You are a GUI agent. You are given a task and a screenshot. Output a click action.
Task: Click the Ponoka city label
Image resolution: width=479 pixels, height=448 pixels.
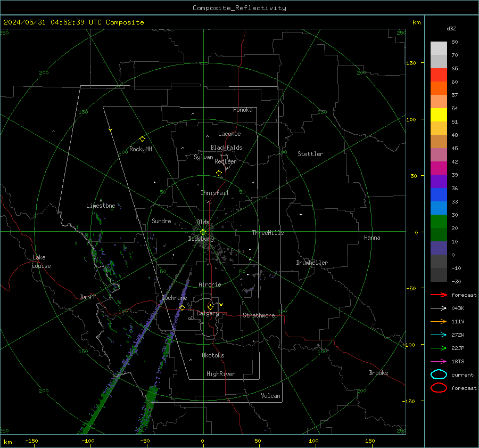pyautogui.click(x=243, y=110)
